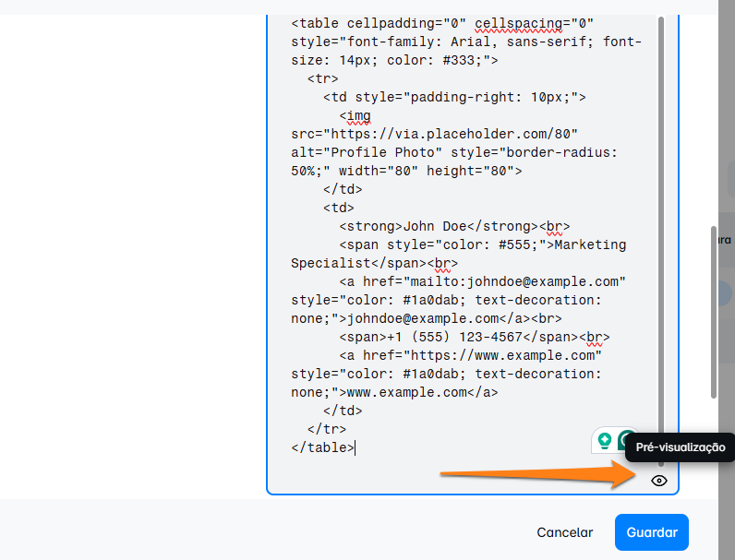Click the green lightbulb extension icon
735x560 pixels.
[x=605, y=440]
